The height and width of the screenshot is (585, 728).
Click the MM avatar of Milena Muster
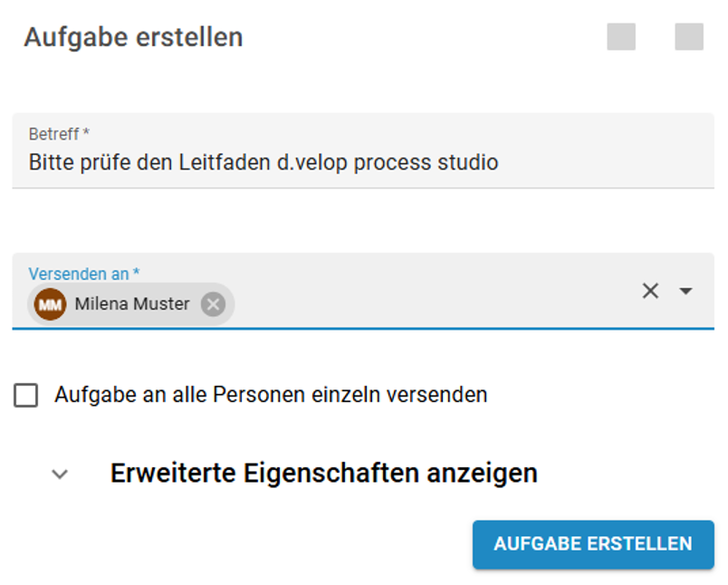50,304
